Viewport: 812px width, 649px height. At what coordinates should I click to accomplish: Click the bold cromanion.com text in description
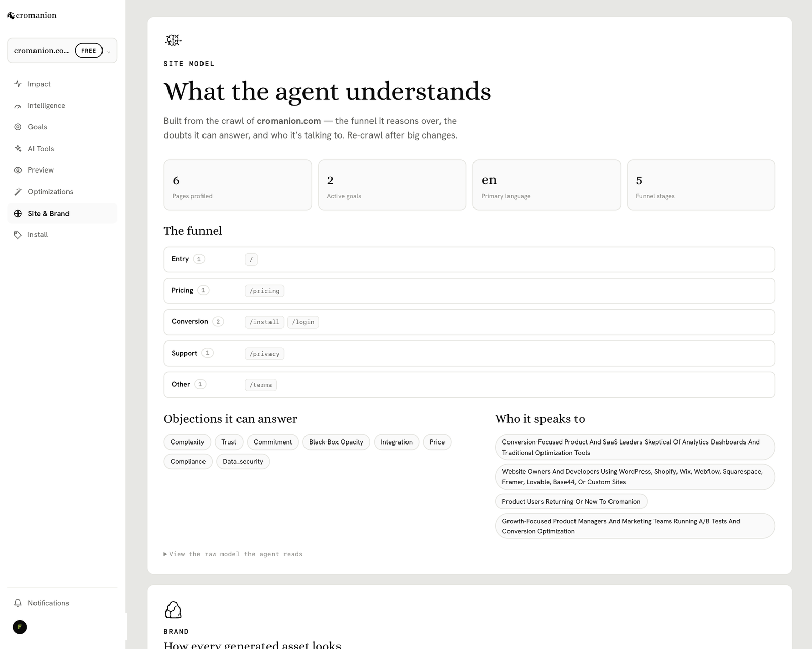coord(289,121)
